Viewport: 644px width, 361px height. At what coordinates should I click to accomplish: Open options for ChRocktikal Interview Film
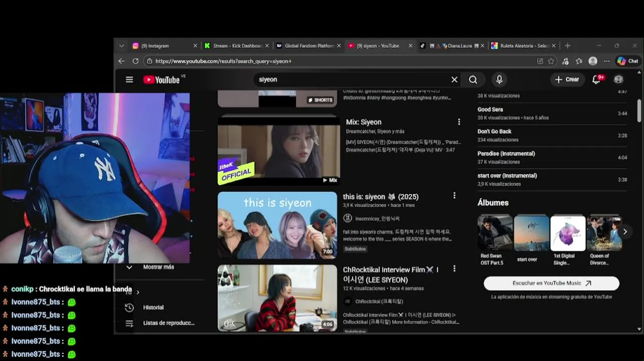454,269
